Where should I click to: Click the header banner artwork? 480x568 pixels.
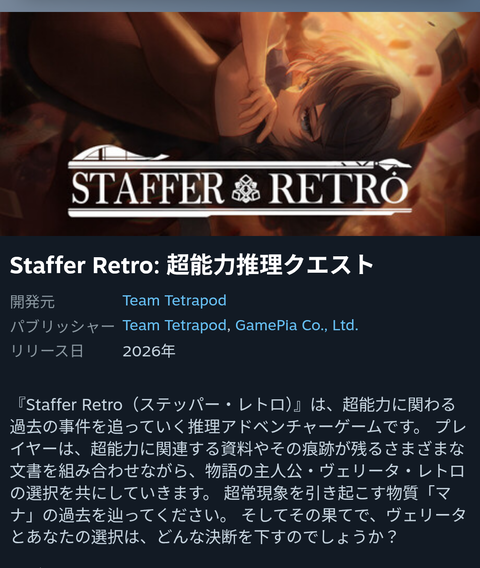pyautogui.click(x=240, y=124)
